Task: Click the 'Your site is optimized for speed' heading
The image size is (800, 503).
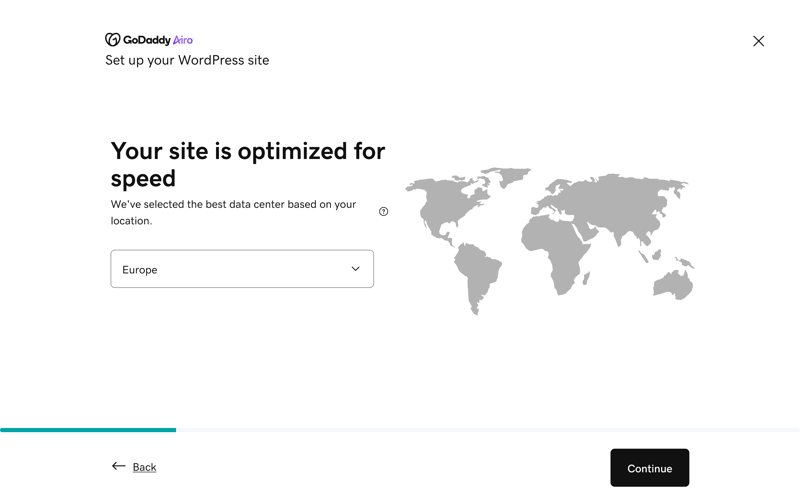Action: 248,164
